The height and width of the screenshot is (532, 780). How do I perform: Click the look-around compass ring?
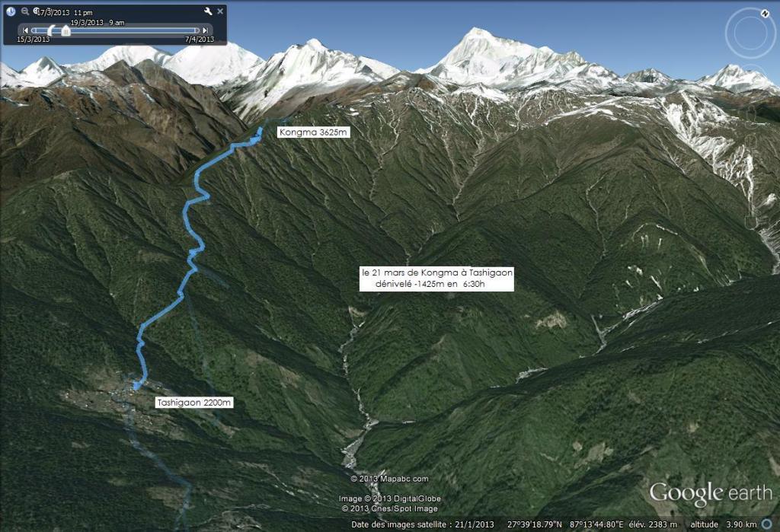click(x=750, y=33)
